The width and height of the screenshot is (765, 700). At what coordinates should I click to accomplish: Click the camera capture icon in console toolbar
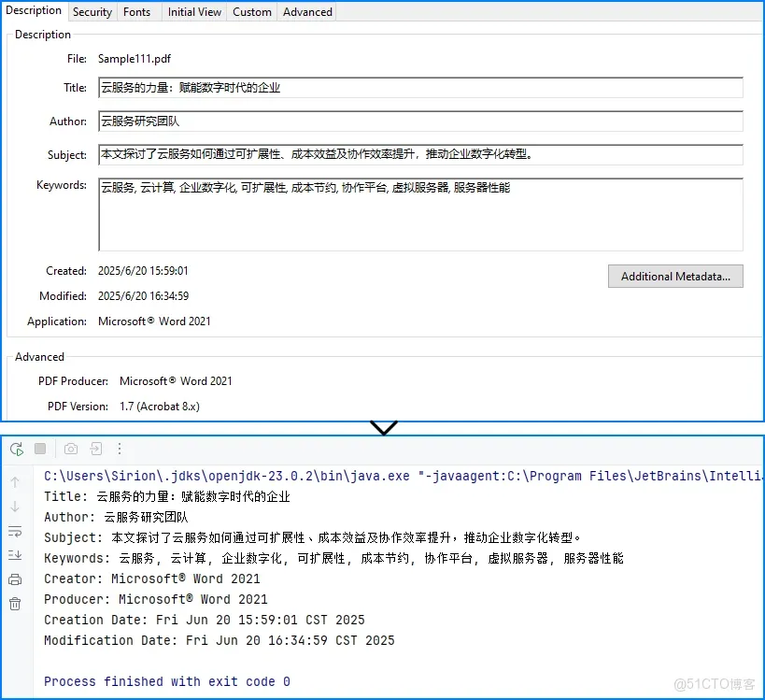70,449
